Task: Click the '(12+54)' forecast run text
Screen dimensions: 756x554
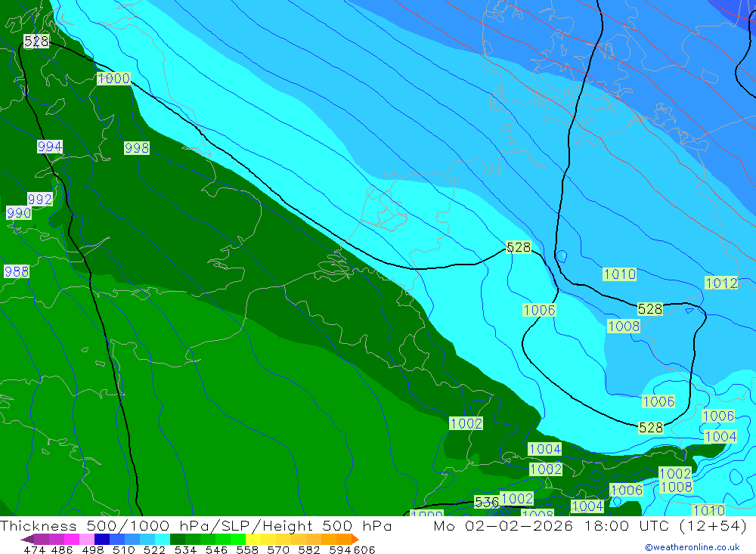Action: pyautogui.click(x=713, y=526)
